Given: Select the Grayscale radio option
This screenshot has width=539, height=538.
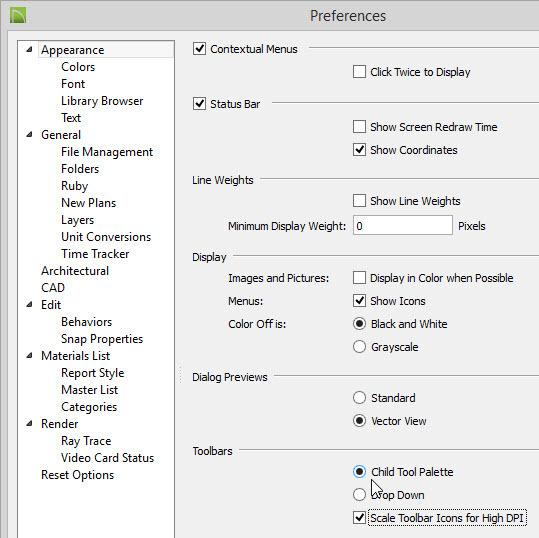Looking at the screenshot, I should 359,347.
